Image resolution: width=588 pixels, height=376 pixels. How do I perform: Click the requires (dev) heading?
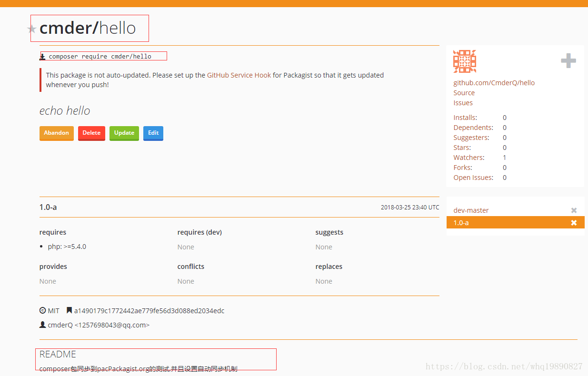(x=199, y=232)
